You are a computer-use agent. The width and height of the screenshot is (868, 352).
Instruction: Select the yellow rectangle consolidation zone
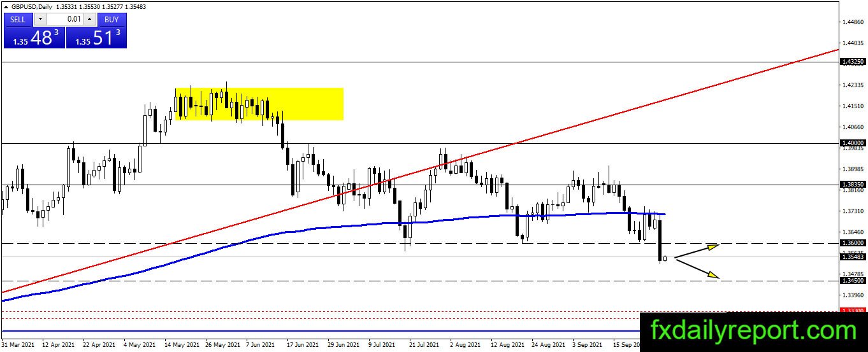259,104
